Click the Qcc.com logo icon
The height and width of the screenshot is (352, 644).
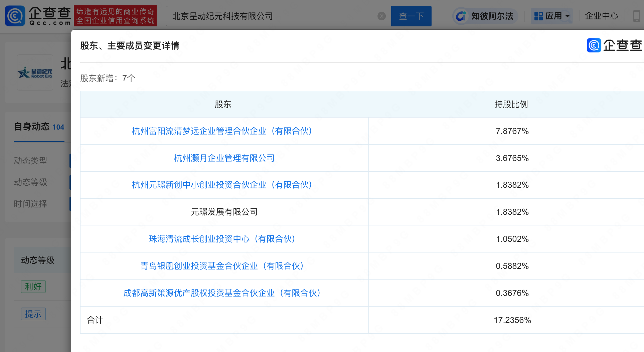click(x=15, y=16)
